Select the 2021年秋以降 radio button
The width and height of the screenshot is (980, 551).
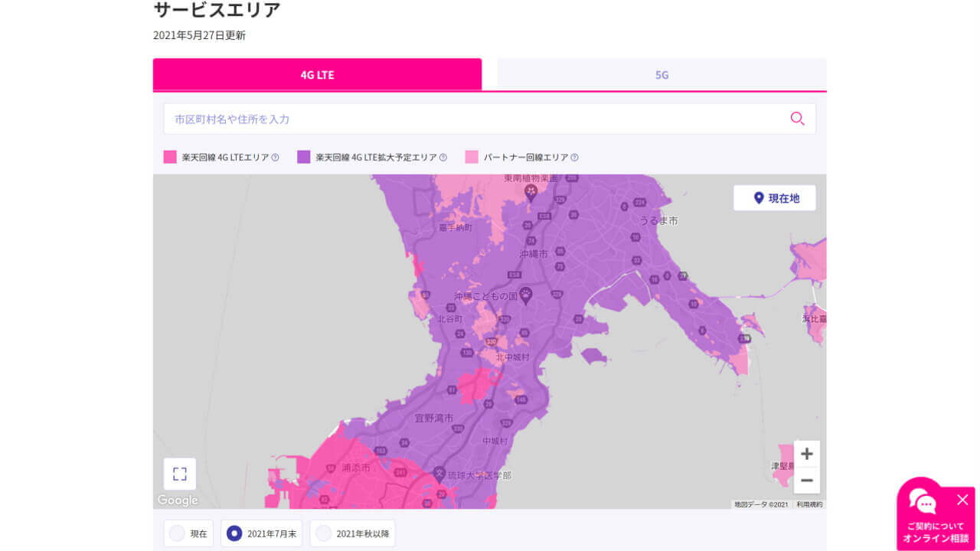[x=324, y=533]
